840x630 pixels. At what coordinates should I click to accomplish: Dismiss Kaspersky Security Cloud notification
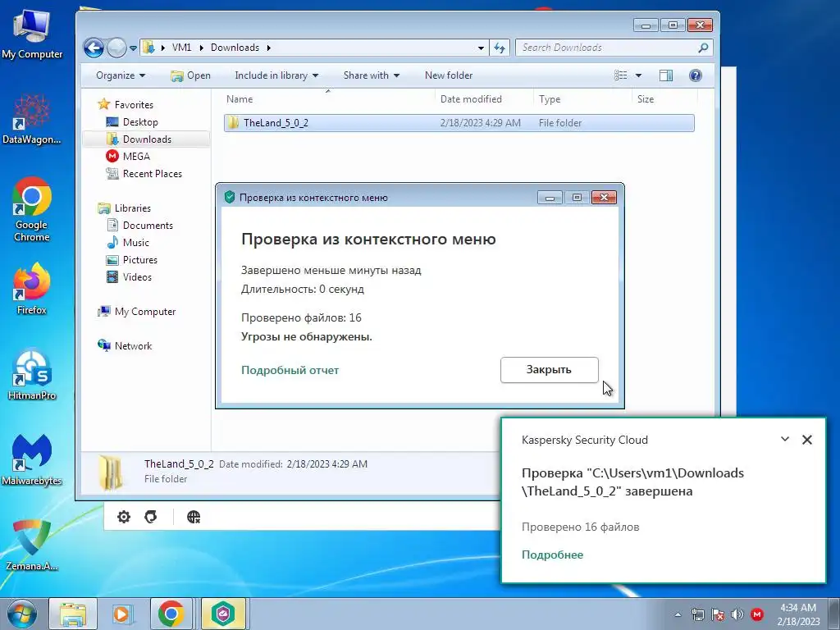[x=807, y=440]
